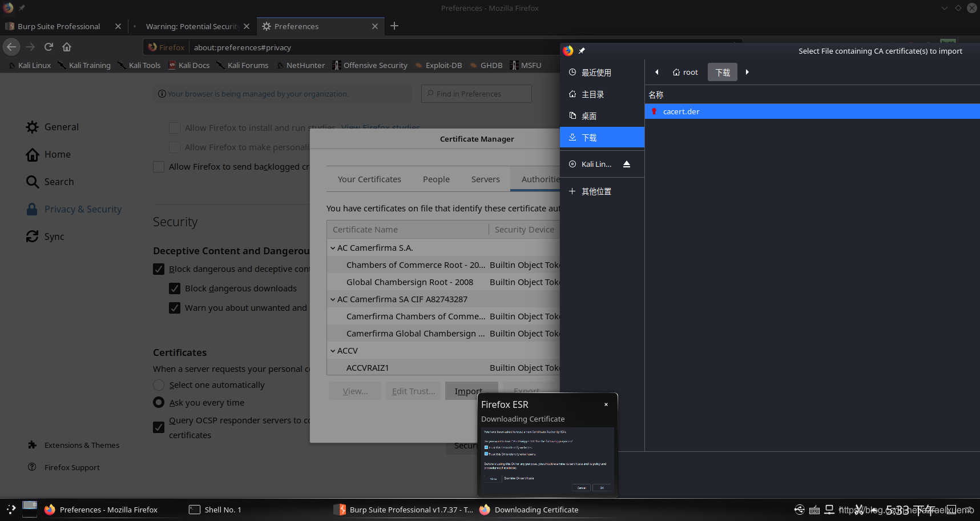Toggle Block dangerous downloads checkbox
980x521 pixels.
[175, 288]
